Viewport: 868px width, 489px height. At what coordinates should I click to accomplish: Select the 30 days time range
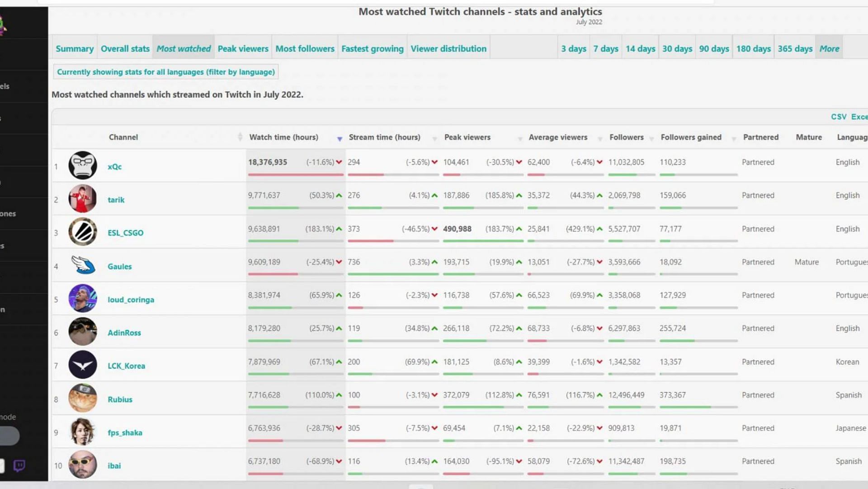tap(677, 48)
